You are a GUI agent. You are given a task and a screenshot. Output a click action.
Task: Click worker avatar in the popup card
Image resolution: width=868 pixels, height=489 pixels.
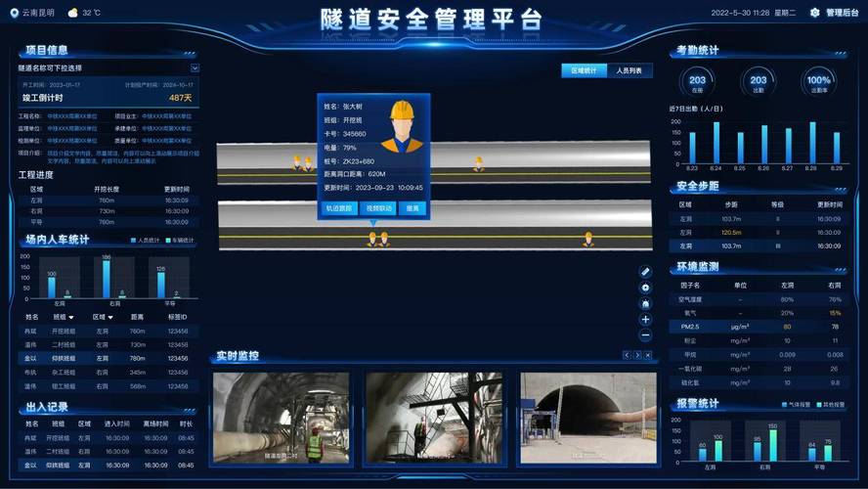[402, 126]
